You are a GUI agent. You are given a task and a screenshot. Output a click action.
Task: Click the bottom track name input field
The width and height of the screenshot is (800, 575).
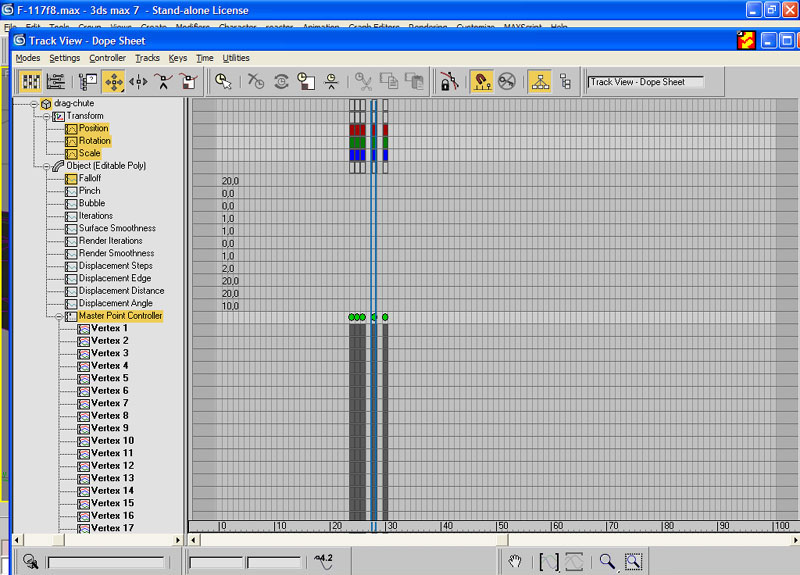pos(106,562)
